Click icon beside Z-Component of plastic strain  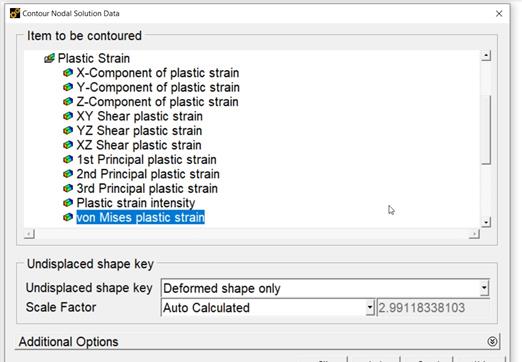(x=68, y=101)
